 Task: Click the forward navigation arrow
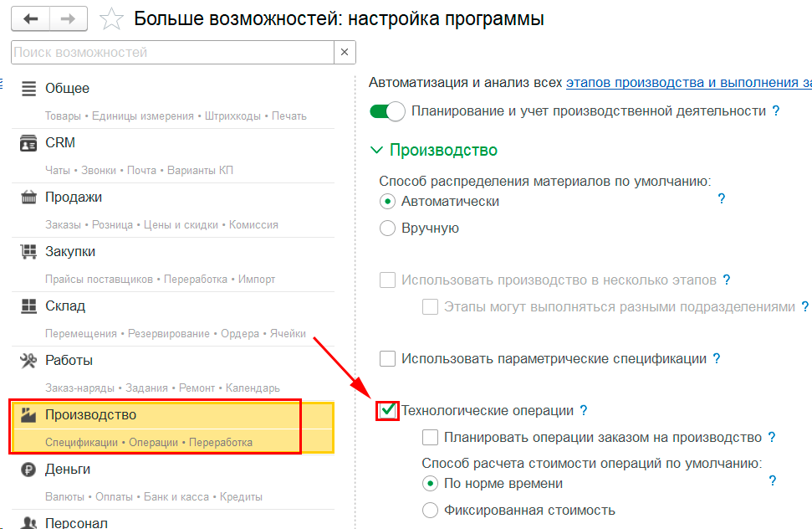69,19
